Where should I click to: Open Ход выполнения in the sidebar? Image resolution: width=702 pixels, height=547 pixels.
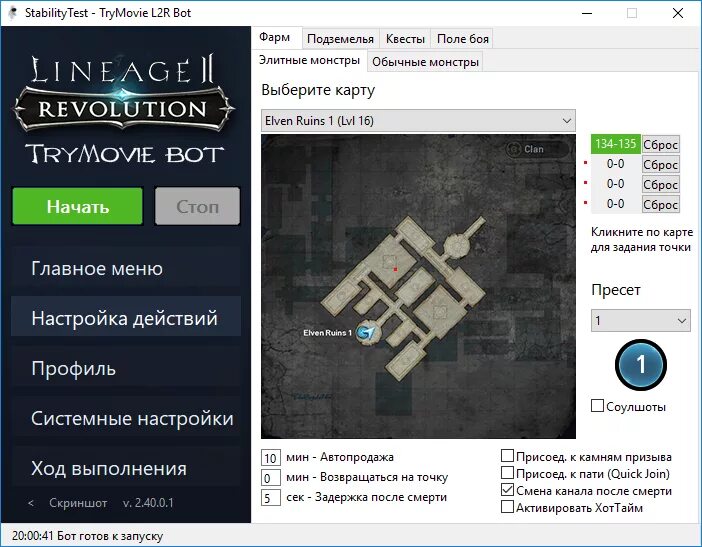tap(126, 468)
